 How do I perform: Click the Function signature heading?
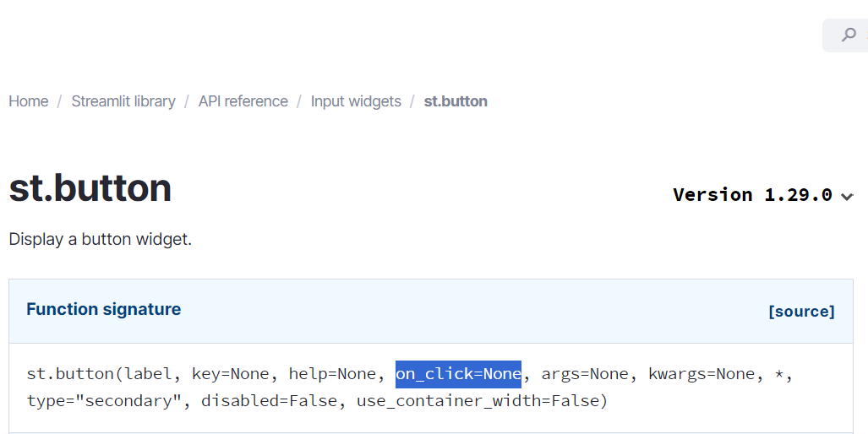104,309
